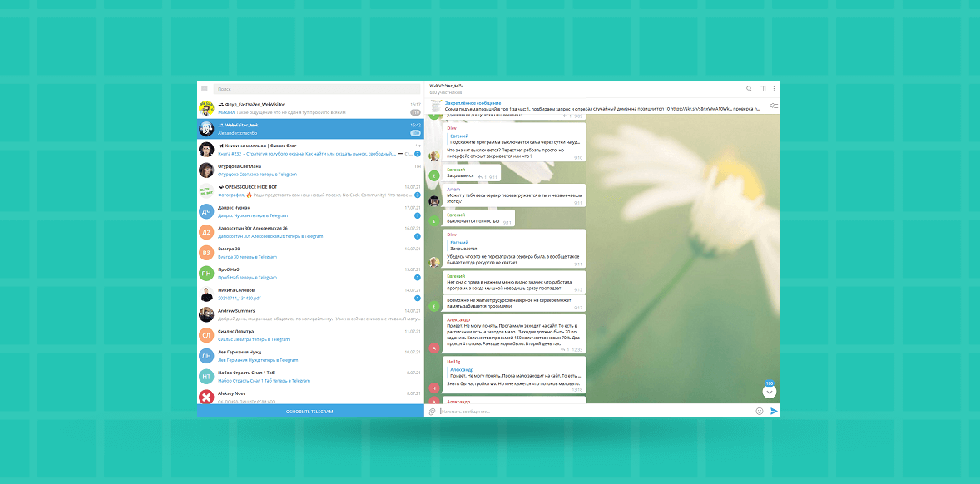Screen dimensions: 980x484
Task: Click the search icon in chat header
Action: [x=749, y=88]
